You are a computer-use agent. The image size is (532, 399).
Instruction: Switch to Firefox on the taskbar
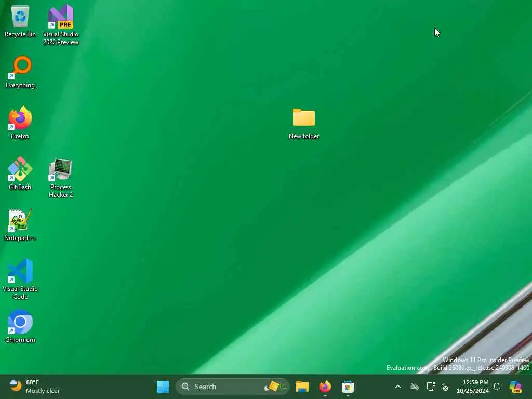(325, 387)
